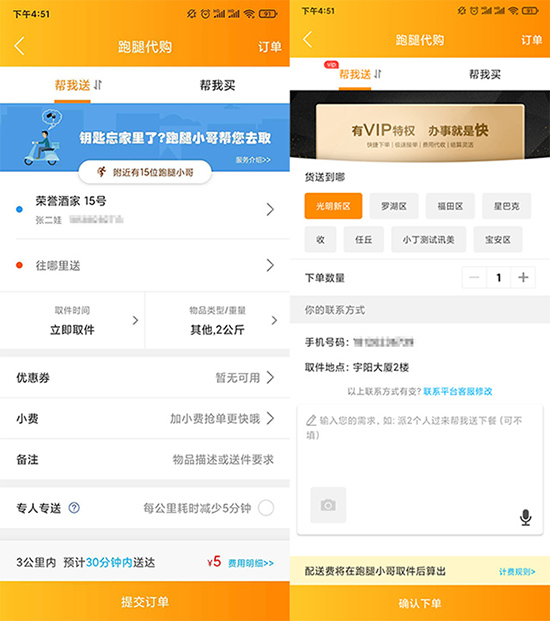Tap the minus icon for 下单数量
Screen dimensions: 550x621
click(x=474, y=277)
